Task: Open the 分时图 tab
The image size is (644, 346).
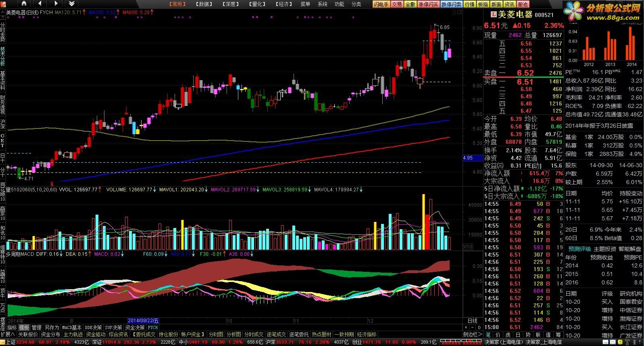Action: click(x=216, y=334)
